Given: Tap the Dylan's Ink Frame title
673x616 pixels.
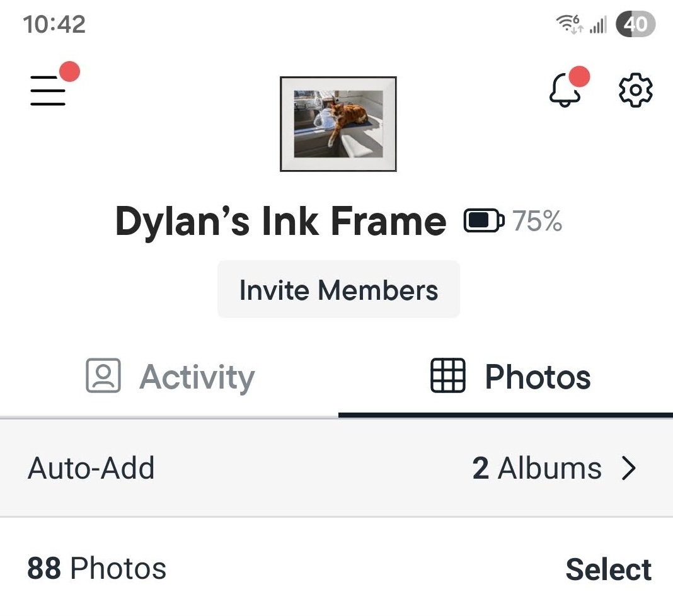Looking at the screenshot, I should click(280, 222).
